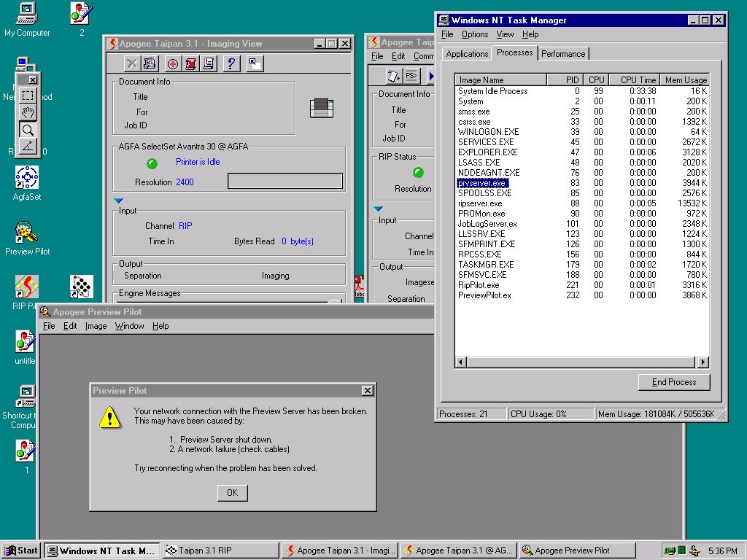The width and height of the screenshot is (747, 560).
Task: Click the right scroll arrow in process list
Action: tap(703, 362)
